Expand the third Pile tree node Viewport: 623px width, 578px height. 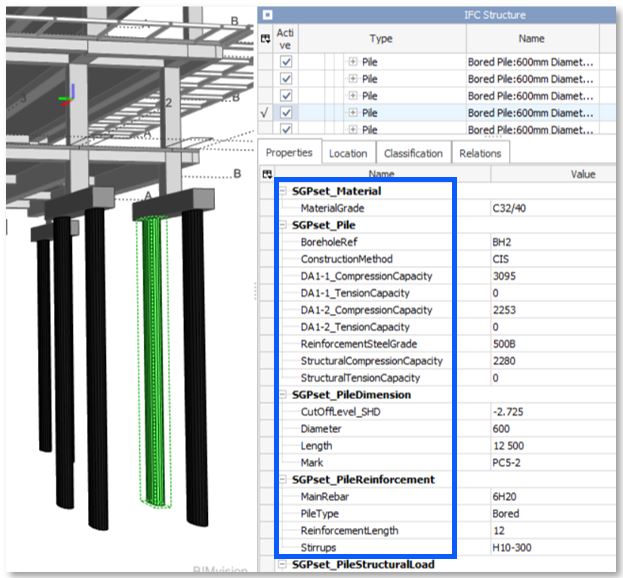352,96
